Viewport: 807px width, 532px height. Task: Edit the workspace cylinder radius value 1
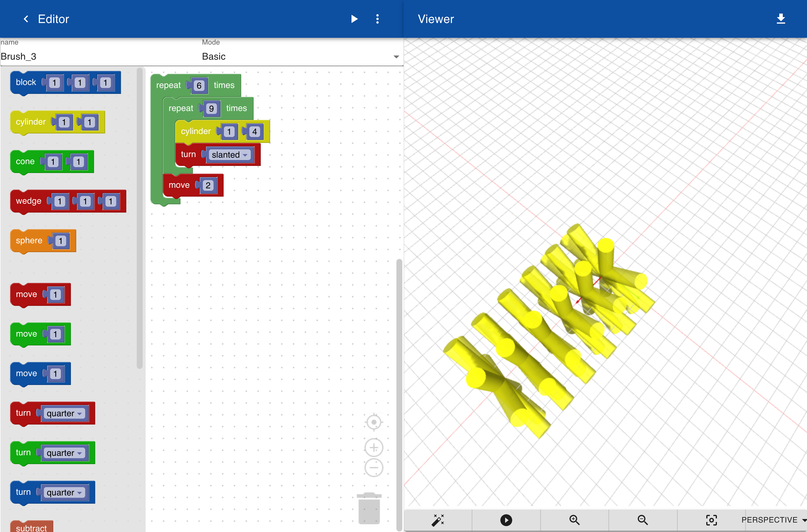click(229, 132)
